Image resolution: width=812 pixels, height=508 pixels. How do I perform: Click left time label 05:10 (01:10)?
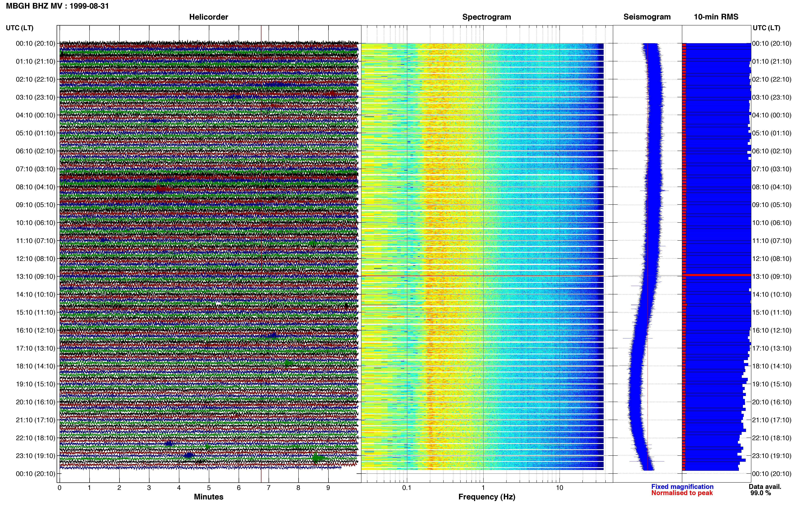pos(36,133)
